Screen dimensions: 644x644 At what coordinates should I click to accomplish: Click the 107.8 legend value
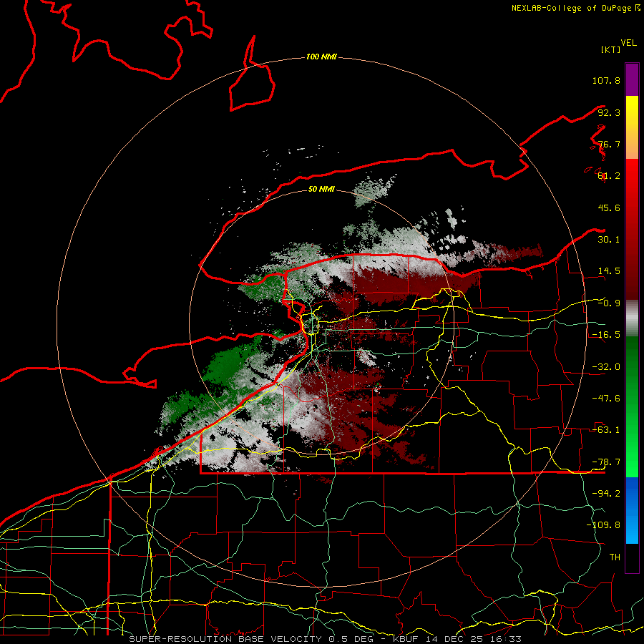click(606, 80)
